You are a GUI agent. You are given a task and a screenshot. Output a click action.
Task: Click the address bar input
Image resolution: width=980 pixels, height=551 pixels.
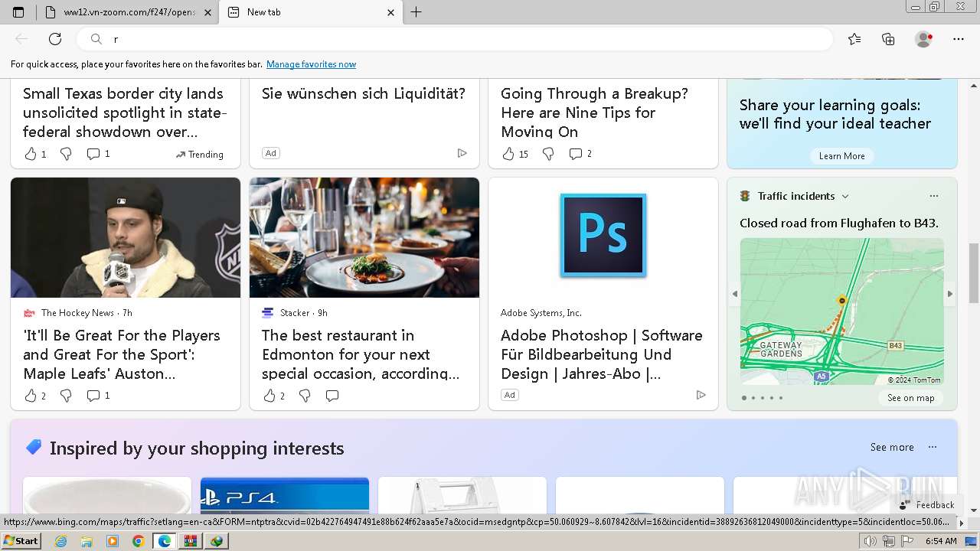[456, 39]
